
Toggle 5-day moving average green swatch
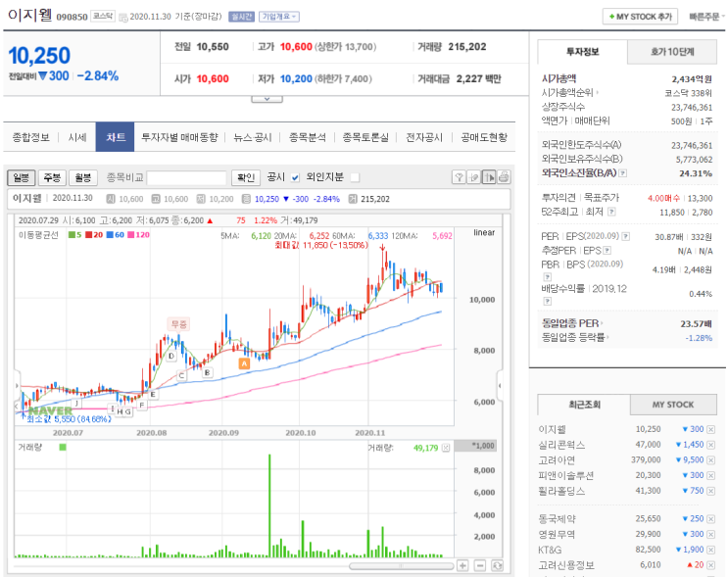[x=72, y=235]
